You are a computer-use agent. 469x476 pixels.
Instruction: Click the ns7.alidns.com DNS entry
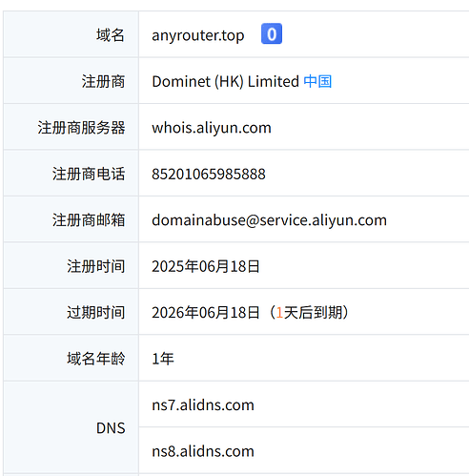click(203, 405)
